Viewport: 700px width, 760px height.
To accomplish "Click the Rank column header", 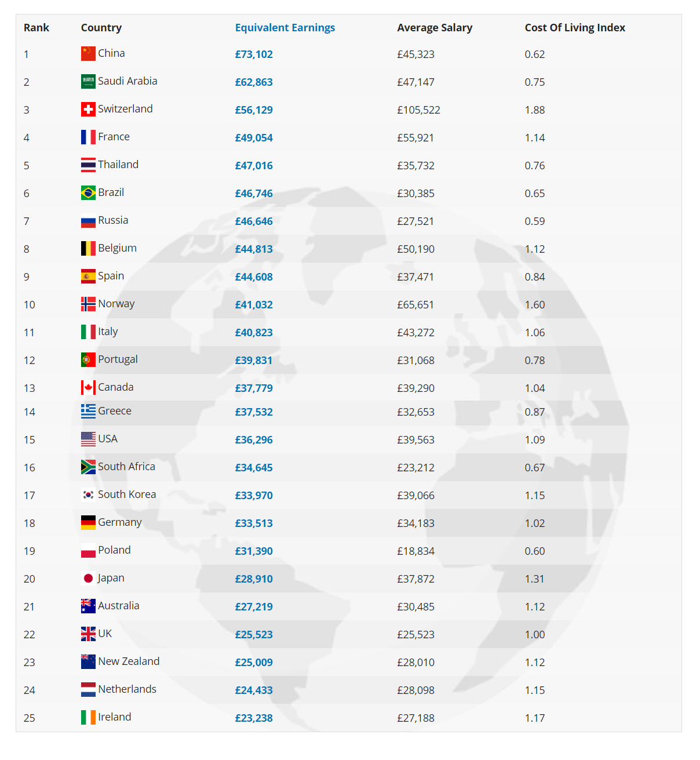I will coord(37,28).
